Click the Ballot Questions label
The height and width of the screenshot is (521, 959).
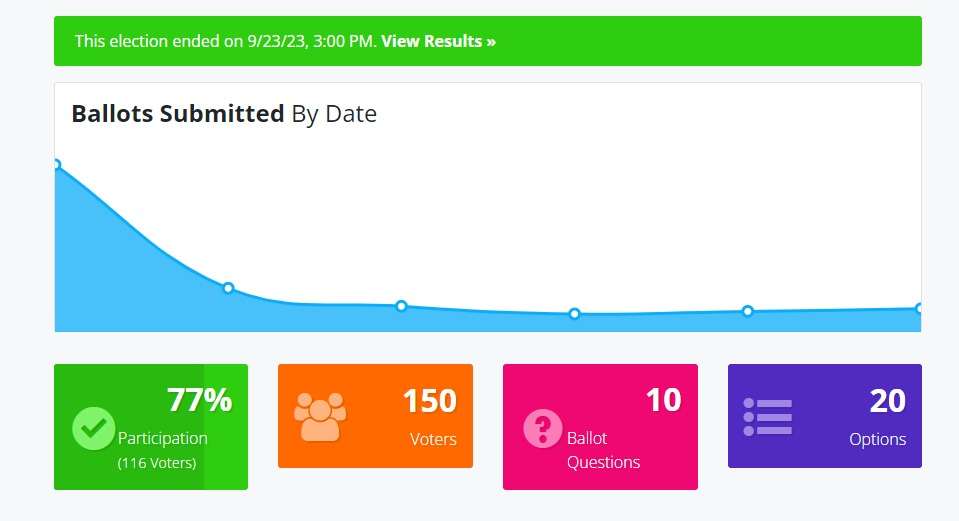pos(603,450)
